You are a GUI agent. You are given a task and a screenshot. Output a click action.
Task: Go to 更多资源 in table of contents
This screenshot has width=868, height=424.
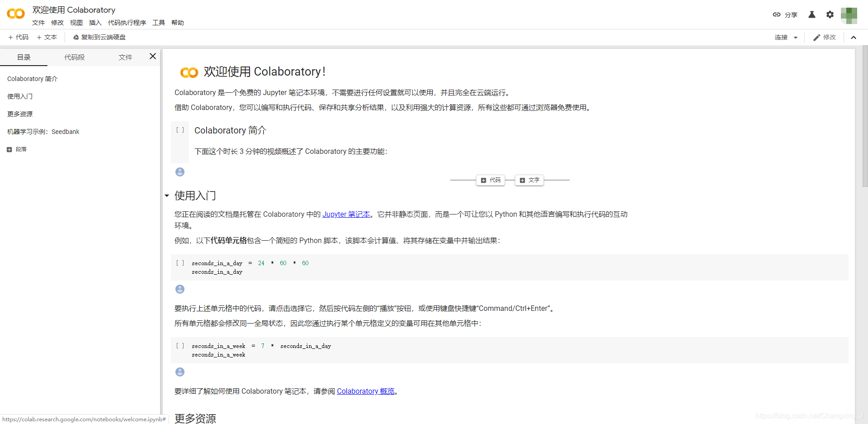click(20, 114)
